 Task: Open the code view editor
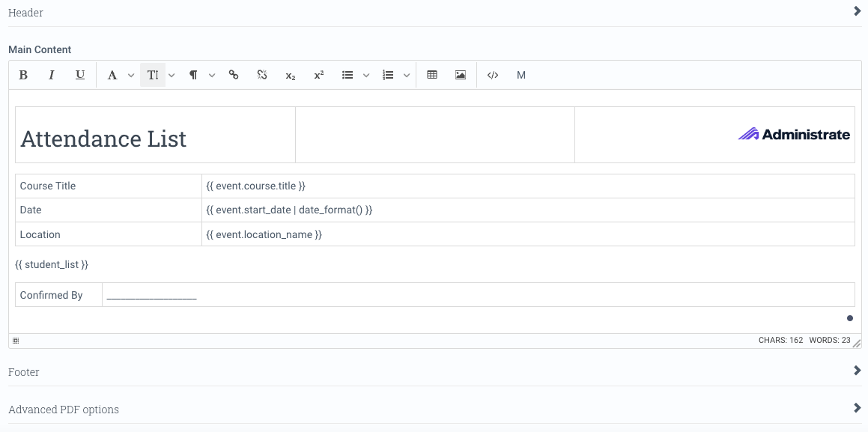coord(492,75)
